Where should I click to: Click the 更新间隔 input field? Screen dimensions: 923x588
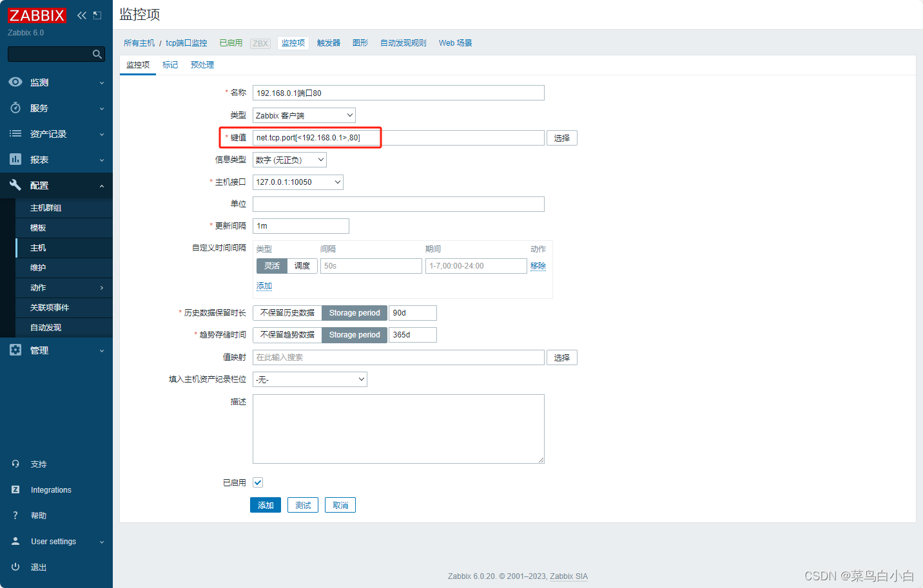[301, 226]
